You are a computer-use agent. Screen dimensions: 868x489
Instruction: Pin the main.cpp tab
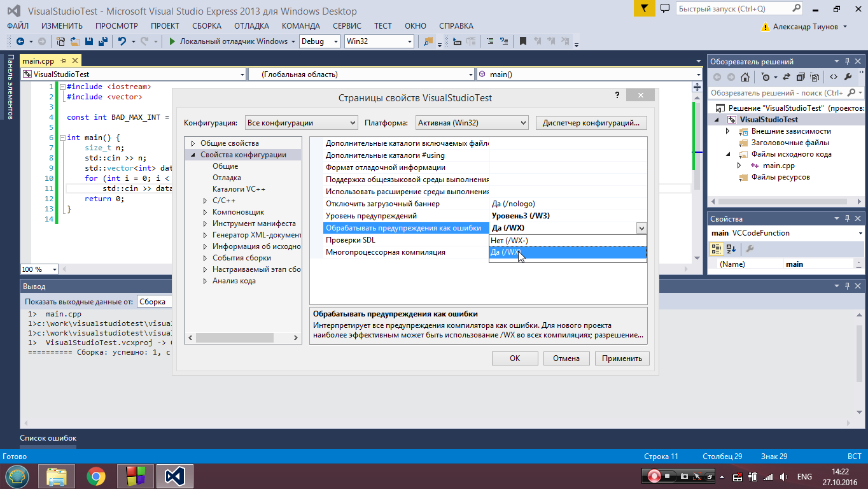click(64, 61)
